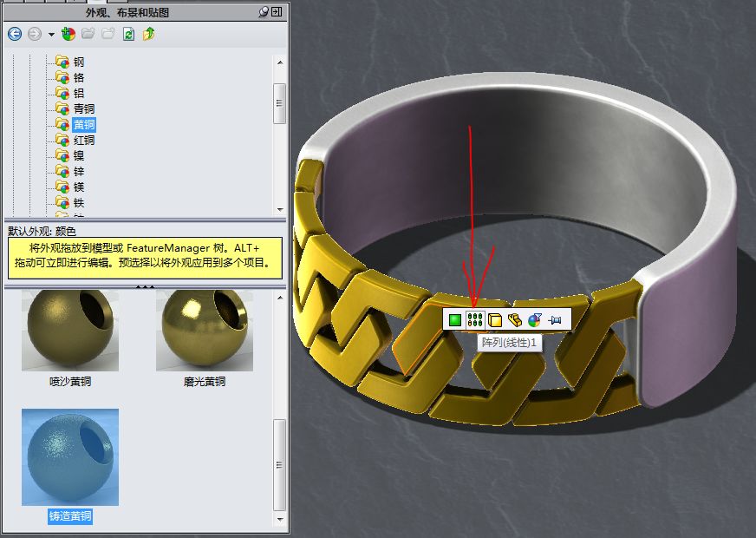Image resolution: width=756 pixels, height=538 pixels.
Task: Open the 阵列(线性)1 pattern selection icon
Action: tap(475, 319)
